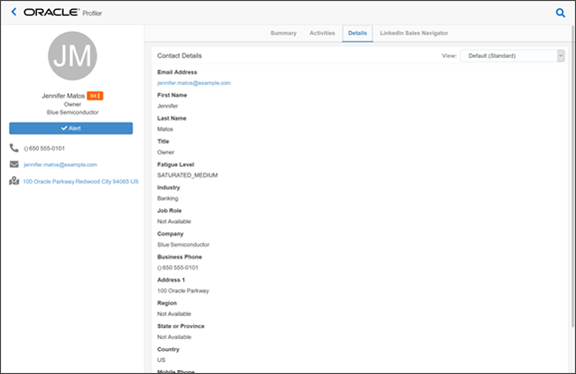This screenshot has height=374, width=576.
Task: Open the Summary tab
Action: click(283, 33)
